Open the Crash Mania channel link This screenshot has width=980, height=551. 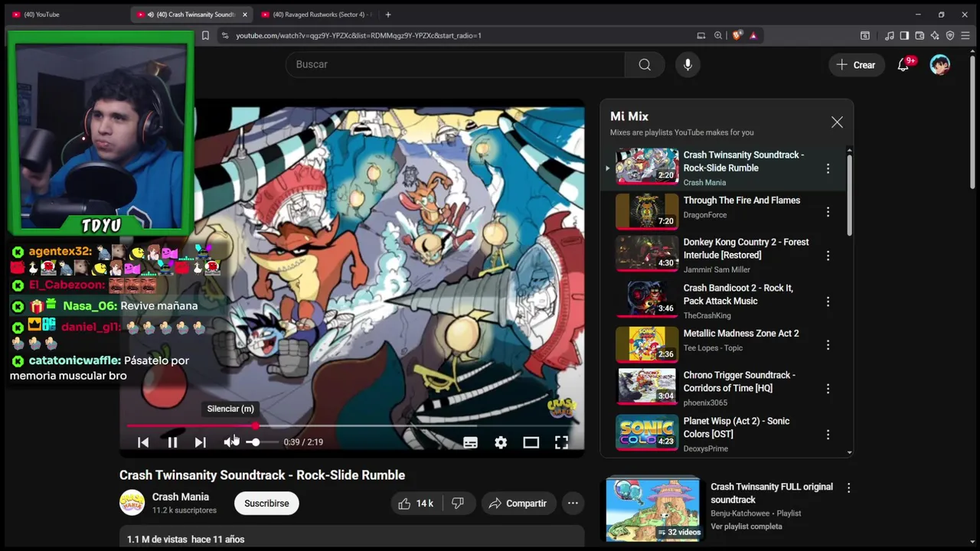[181, 497]
